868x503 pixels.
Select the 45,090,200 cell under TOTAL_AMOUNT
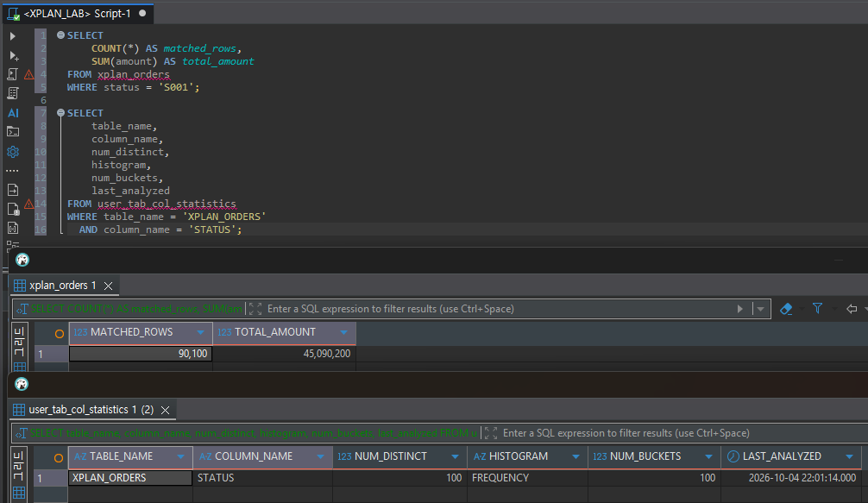tap(285, 354)
